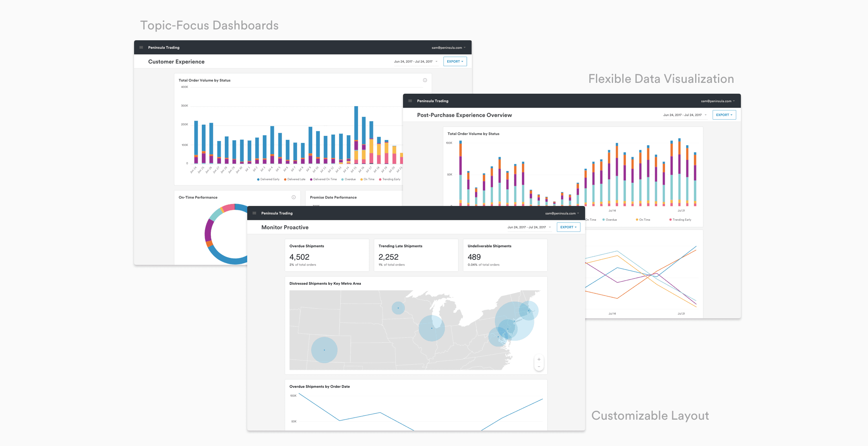Viewport: 868px width, 446px height.
Task: Expand sam@peninsula.com account menu in Post-Purchase window
Action: click(x=718, y=101)
